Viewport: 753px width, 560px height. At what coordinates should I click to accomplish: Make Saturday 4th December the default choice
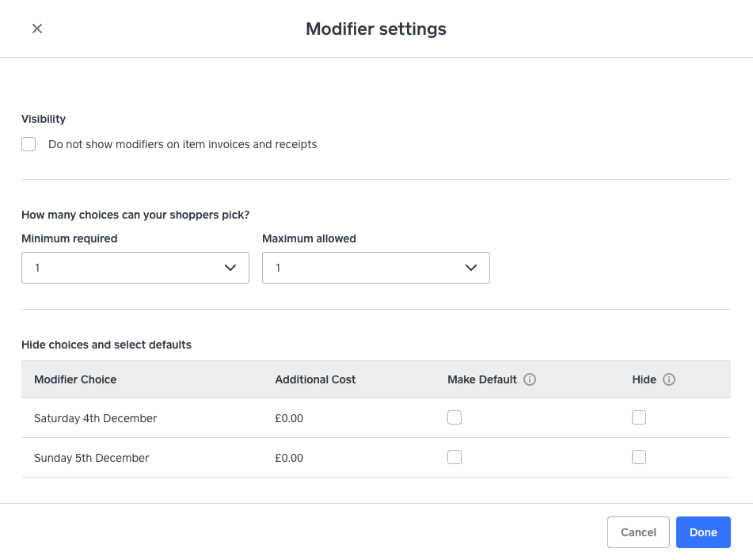[454, 417]
